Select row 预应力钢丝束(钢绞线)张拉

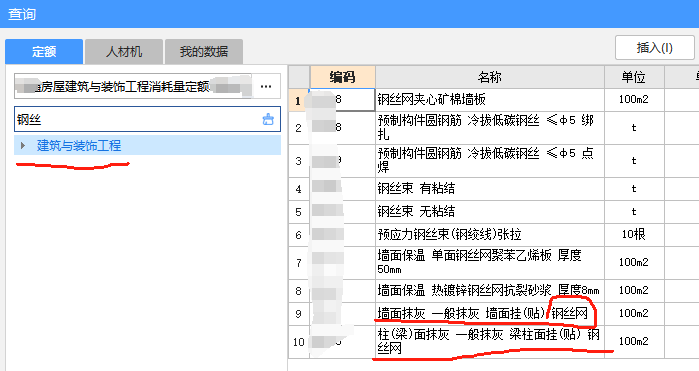[490, 235]
